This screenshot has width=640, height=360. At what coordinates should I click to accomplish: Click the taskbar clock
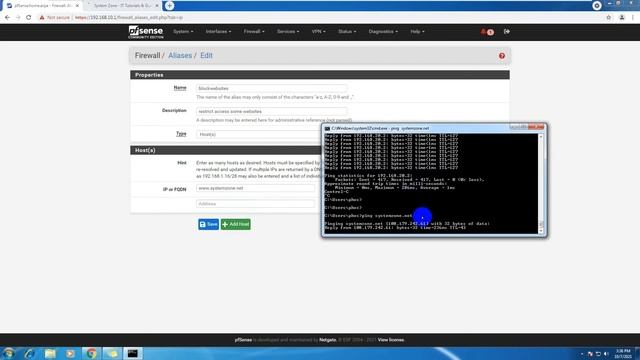coord(623,353)
